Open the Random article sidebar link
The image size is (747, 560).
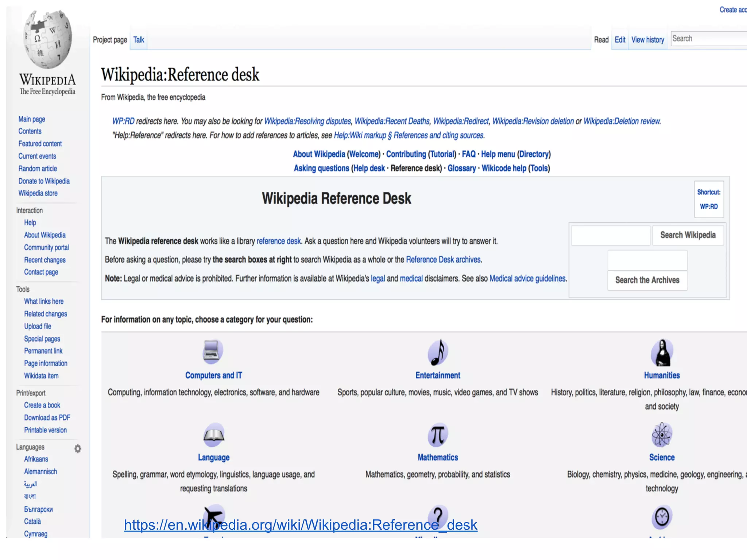(38, 168)
